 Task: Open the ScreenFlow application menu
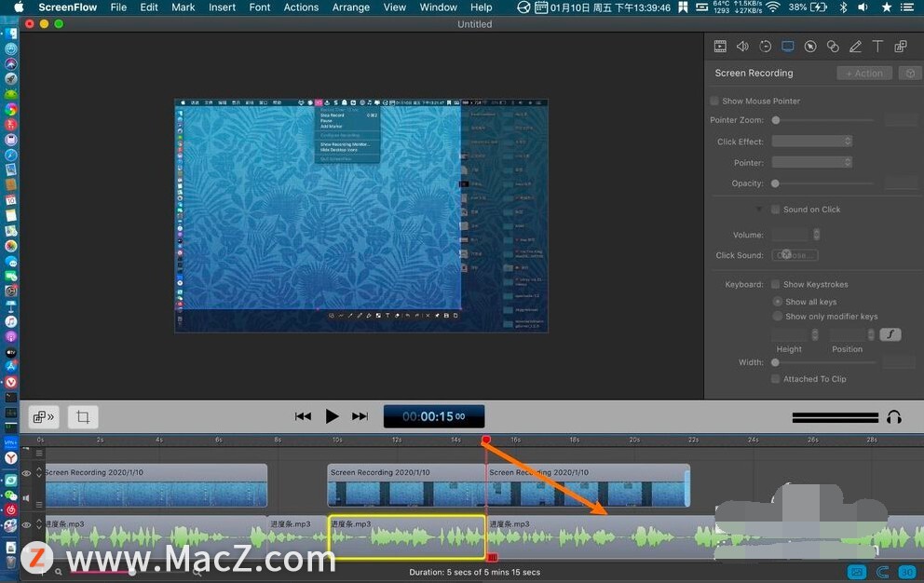point(68,7)
